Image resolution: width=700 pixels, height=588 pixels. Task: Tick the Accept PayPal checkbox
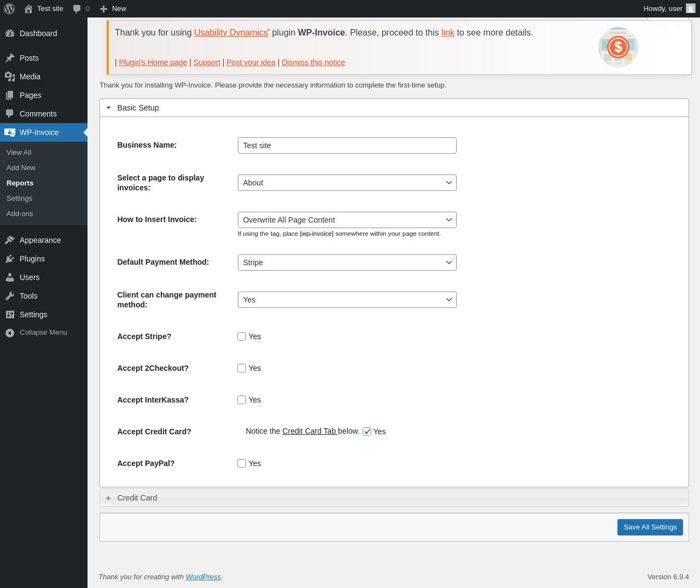point(242,463)
